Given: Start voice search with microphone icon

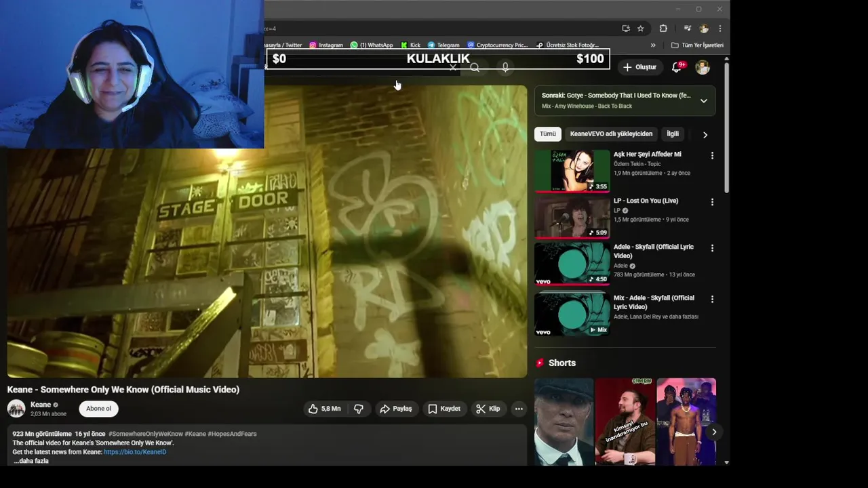Looking at the screenshot, I should click(x=505, y=68).
